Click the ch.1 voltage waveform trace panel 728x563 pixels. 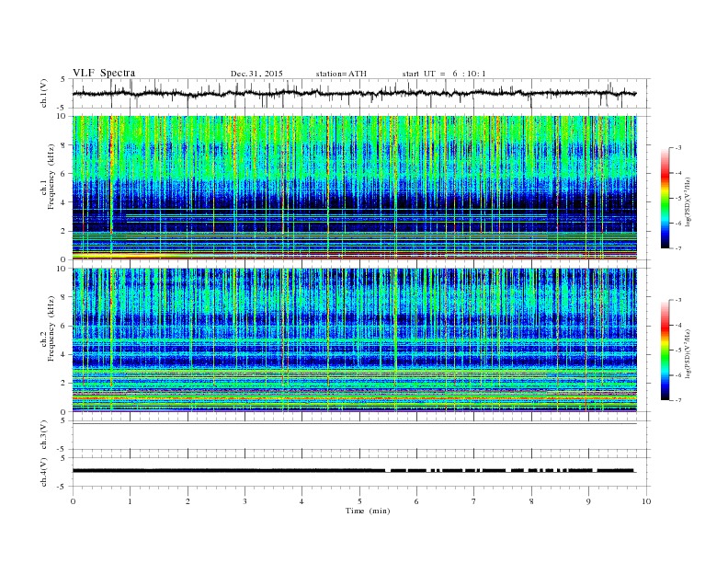coord(360,93)
